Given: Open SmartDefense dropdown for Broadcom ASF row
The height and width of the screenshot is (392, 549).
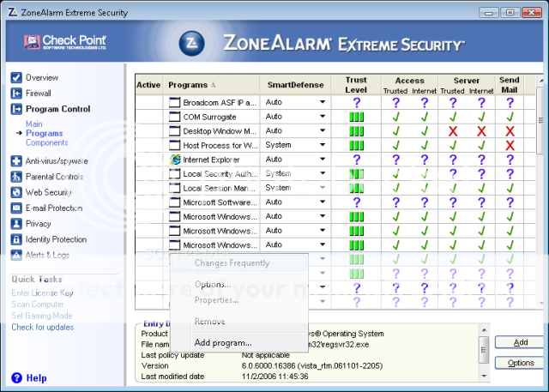Looking at the screenshot, I should pyautogui.click(x=323, y=102).
